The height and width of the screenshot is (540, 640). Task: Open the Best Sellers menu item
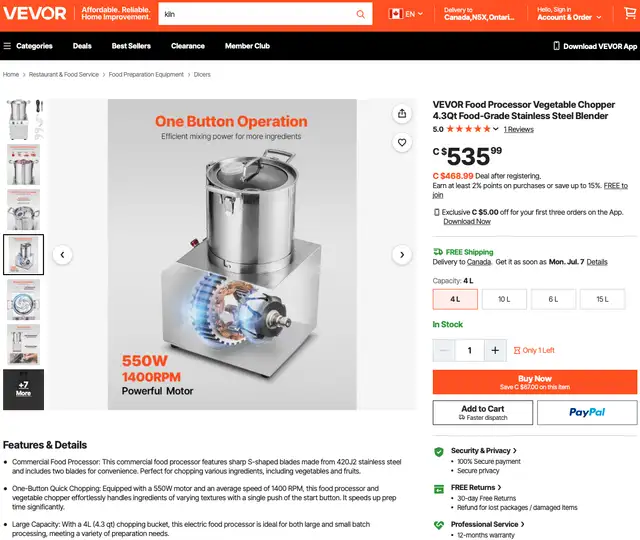pyautogui.click(x=131, y=46)
